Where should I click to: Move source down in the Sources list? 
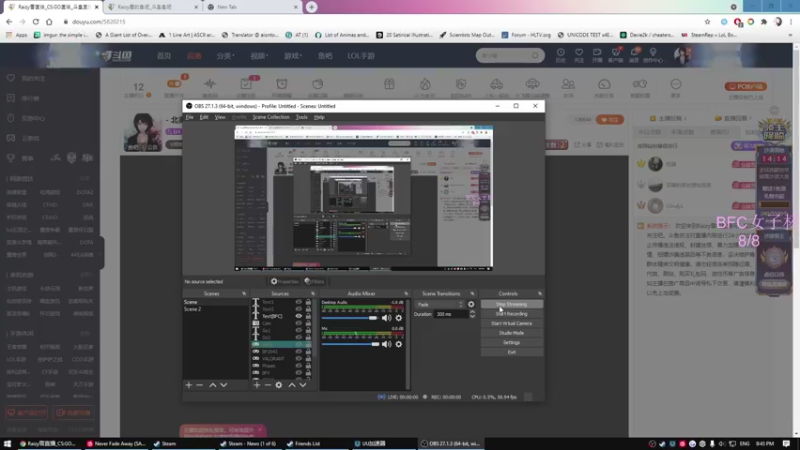(303, 385)
